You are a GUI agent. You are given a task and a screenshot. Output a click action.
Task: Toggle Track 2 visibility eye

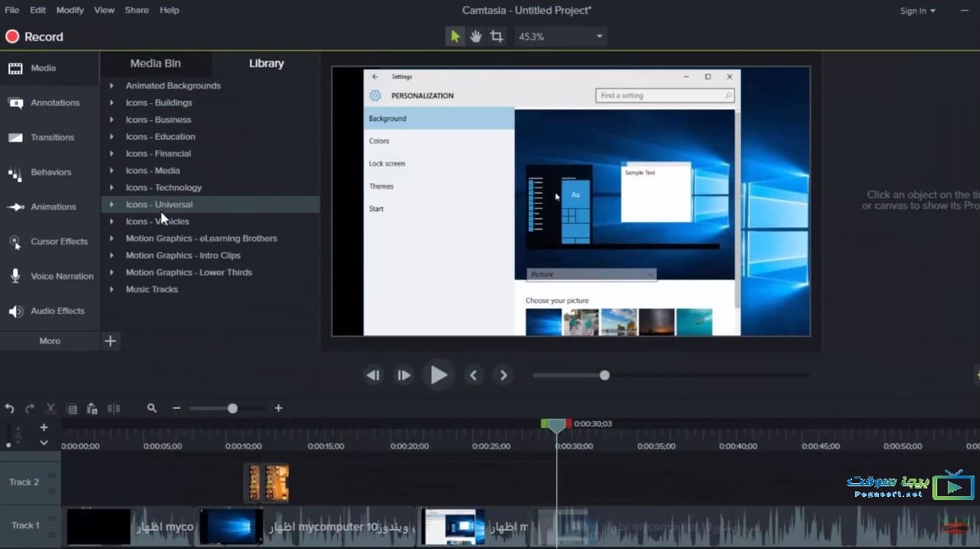(x=53, y=475)
